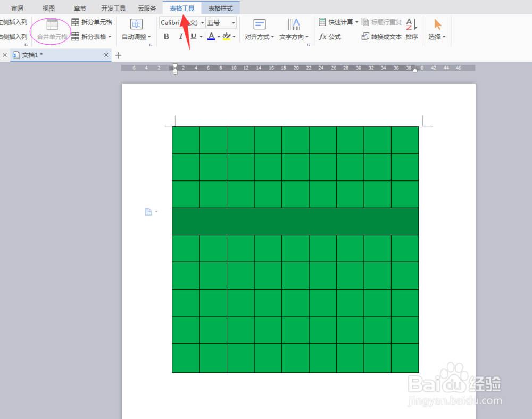Click Repeat Header Rows (标题行重复)

coord(381,22)
